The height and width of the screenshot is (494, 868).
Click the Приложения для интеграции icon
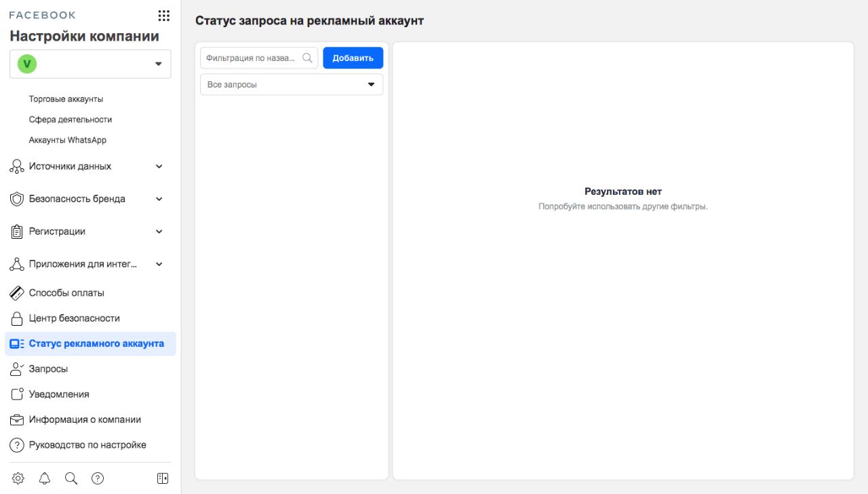(x=17, y=264)
